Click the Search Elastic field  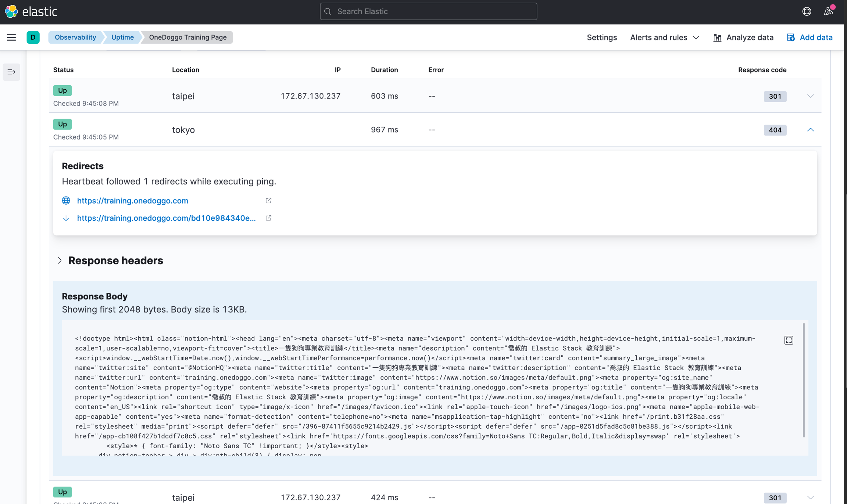click(x=428, y=11)
